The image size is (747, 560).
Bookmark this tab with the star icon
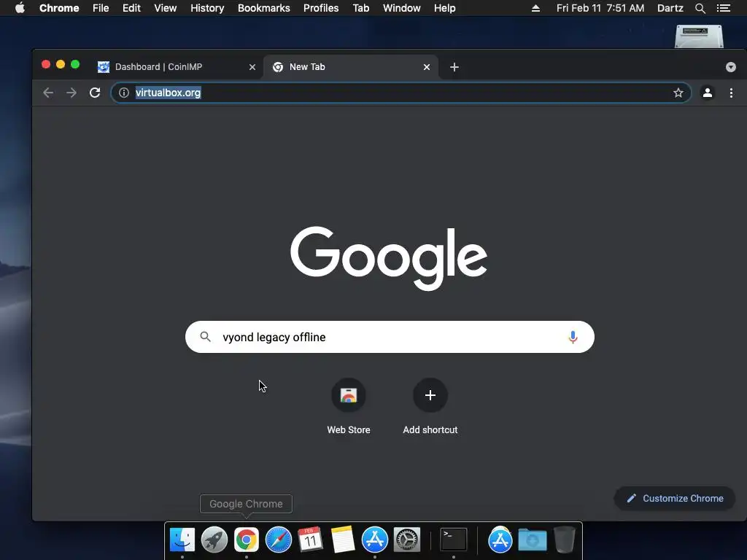[x=678, y=93]
